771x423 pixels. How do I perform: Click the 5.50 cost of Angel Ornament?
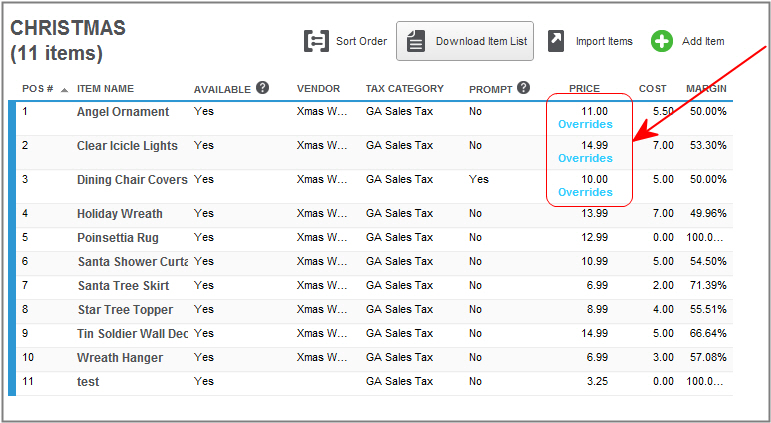[x=663, y=112]
